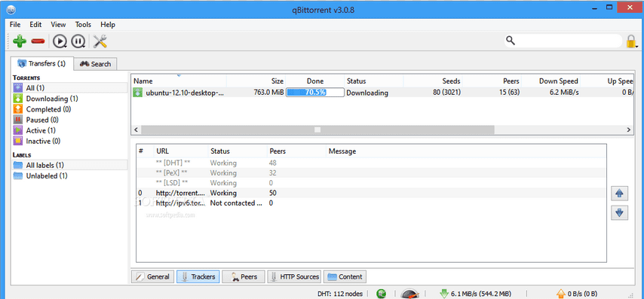The height and width of the screenshot is (299, 644).
Task: Click the horizontal scrollbar thumb of torrent list
Action: 317,130
